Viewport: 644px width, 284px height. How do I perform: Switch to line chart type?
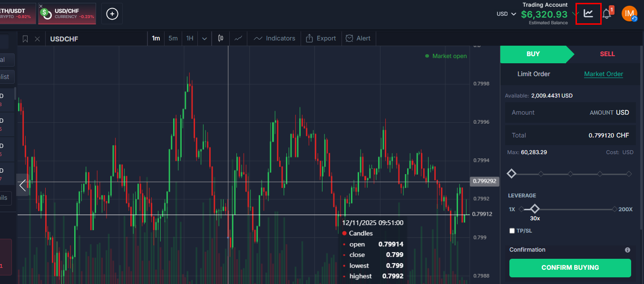(x=239, y=38)
